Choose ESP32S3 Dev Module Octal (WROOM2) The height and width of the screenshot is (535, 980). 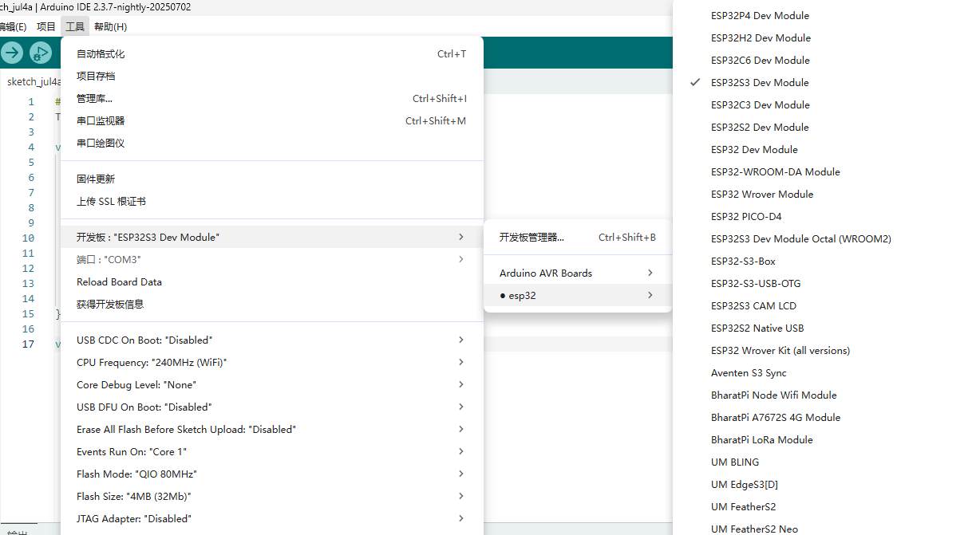tap(826, 239)
